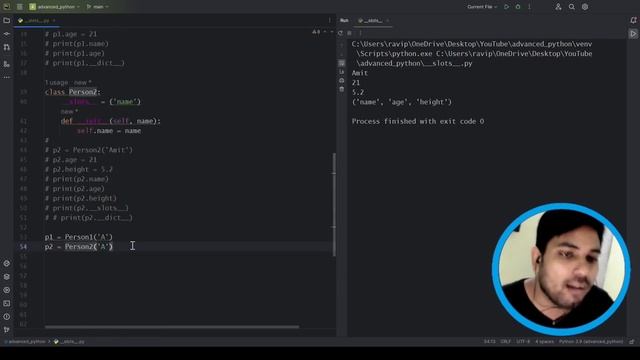Toggle read-only lock in status bar
The height and width of the screenshot is (360, 640).
[x=632, y=342]
